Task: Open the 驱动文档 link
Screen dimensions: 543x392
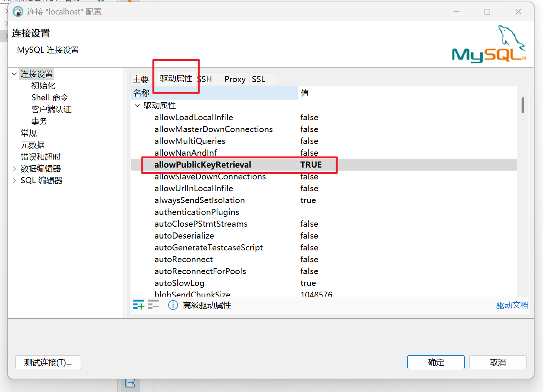Action: click(512, 305)
